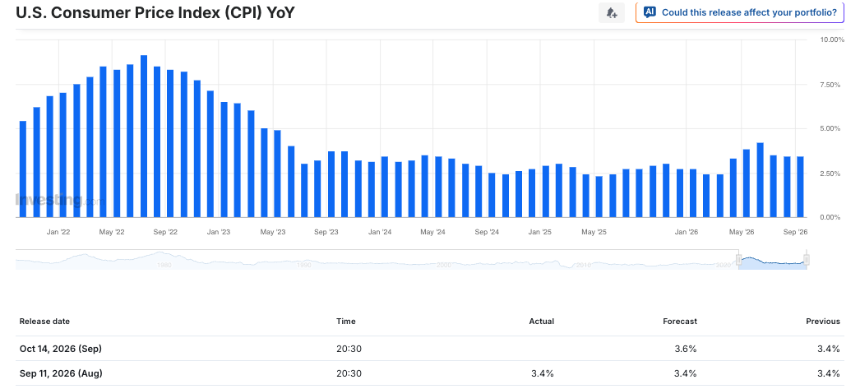The width and height of the screenshot is (860, 389).
Task: Click the Jan '23 x-axis label
Action: pyautogui.click(x=219, y=232)
